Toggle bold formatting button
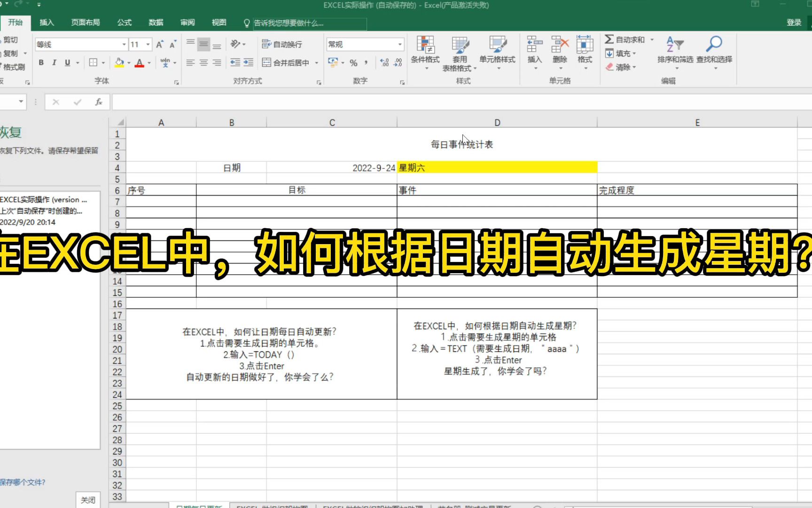This screenshot has width=812, height=508. (x=41, y=63)
